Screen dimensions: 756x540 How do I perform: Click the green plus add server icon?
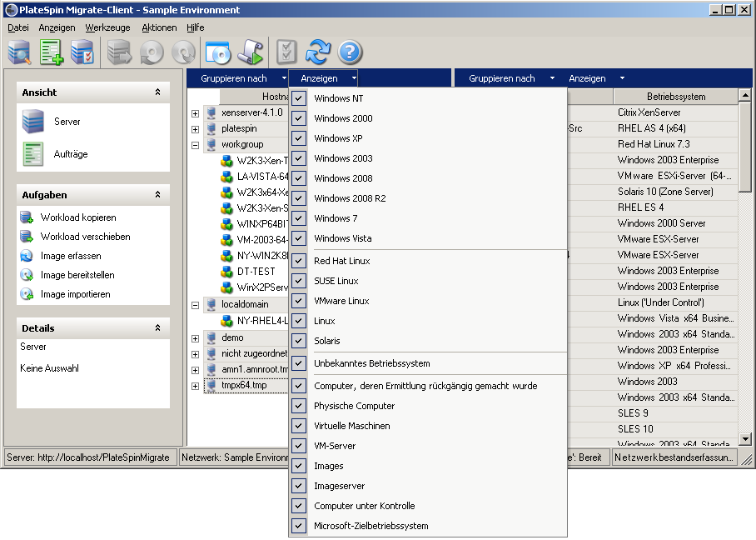coord(52,52)
